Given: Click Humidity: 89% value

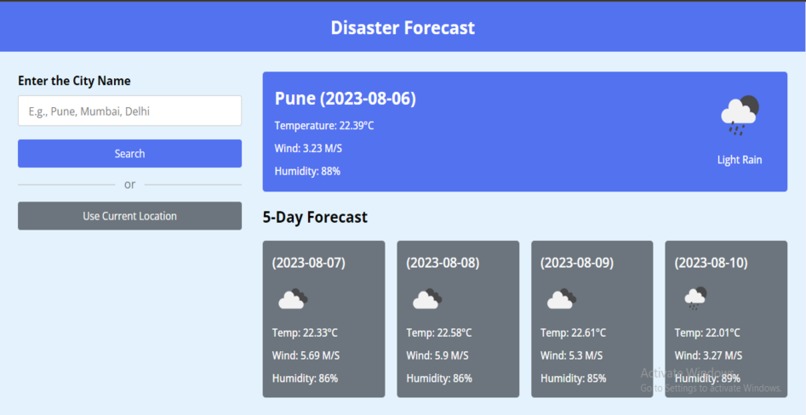Looking at the screenshot, I should tap(707, 378).
